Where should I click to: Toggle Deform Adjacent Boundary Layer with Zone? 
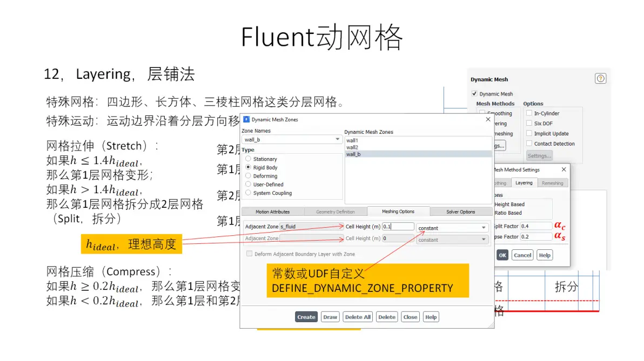click(249, 254)
